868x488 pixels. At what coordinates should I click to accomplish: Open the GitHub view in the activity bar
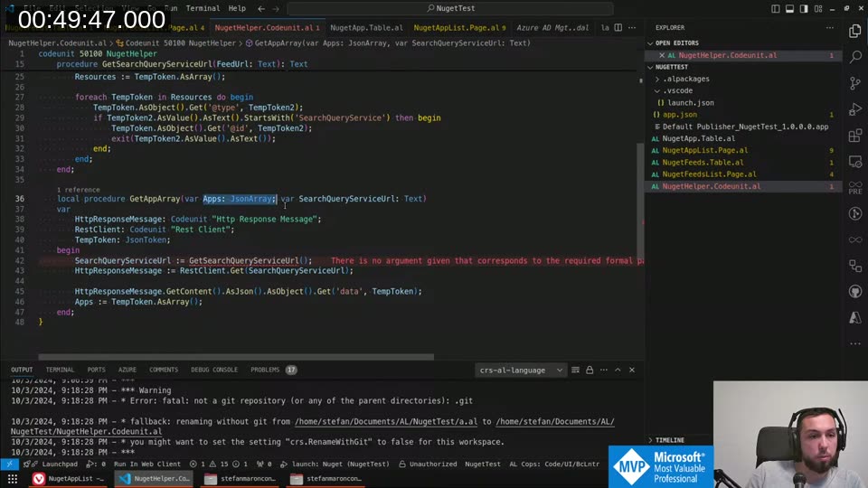coord(855,292)
